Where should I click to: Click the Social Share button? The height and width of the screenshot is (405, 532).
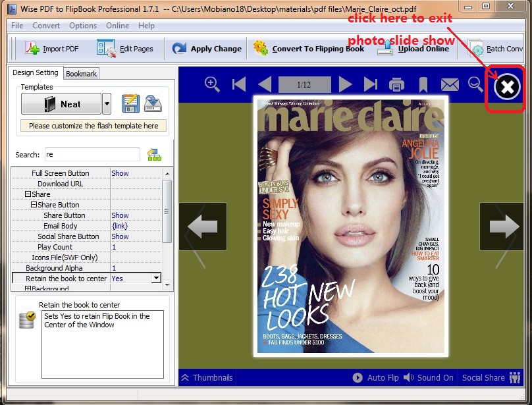tap(491, 377)
